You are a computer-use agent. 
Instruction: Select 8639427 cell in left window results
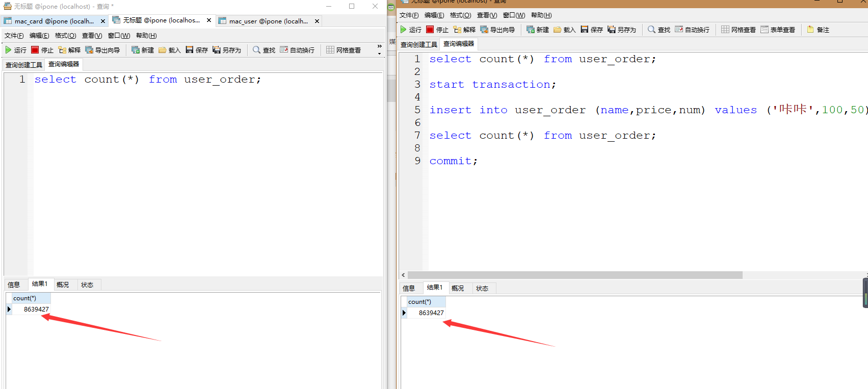point(31,309)
